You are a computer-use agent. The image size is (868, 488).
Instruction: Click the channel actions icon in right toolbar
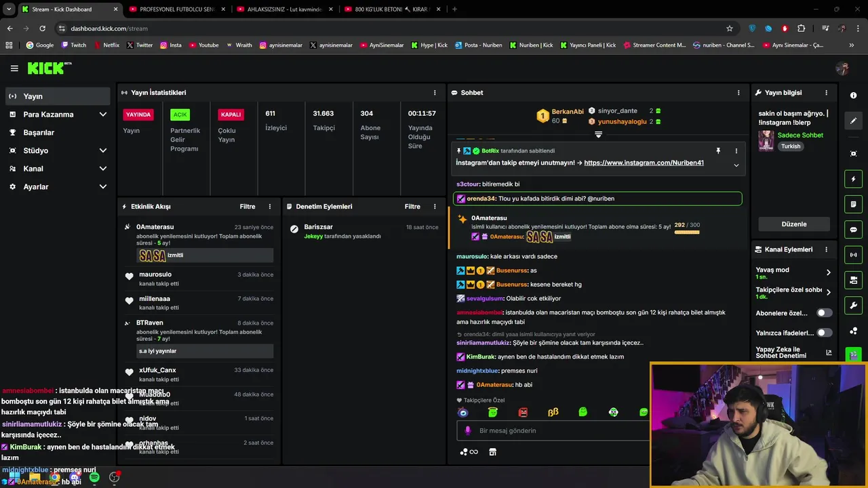(x=853, y=280)
